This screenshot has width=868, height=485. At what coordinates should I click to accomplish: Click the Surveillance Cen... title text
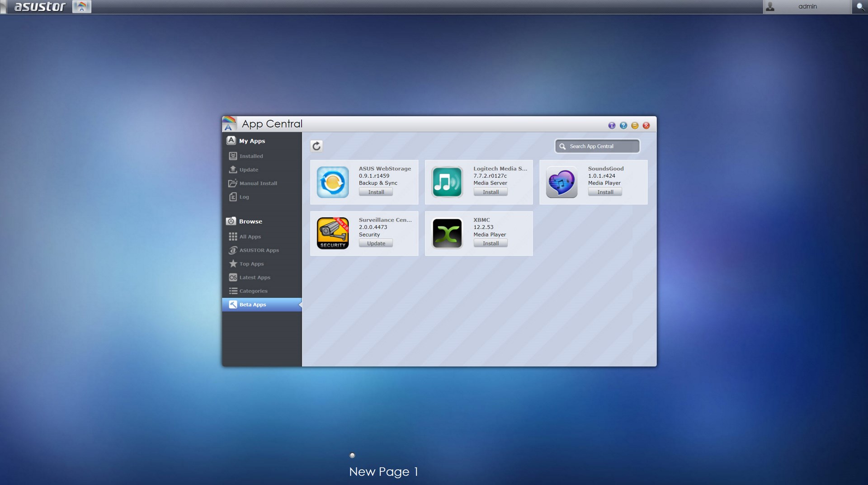(x=385, y=220)
